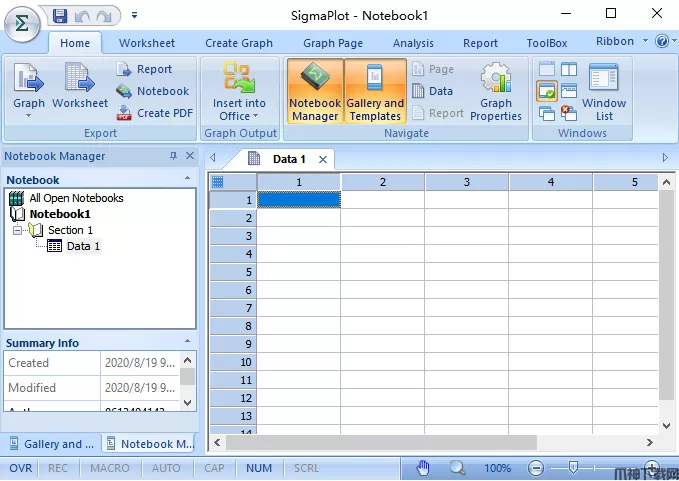Select Data 1 in the notebook tree
The image size is (679, 481).
(83, 246)
